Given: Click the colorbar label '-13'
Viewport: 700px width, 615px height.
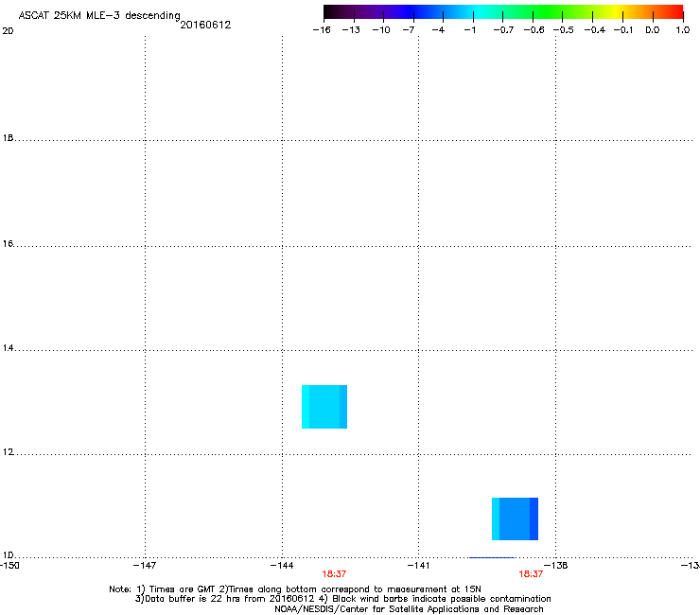Looking at the screenshot, I should [351, 30].
